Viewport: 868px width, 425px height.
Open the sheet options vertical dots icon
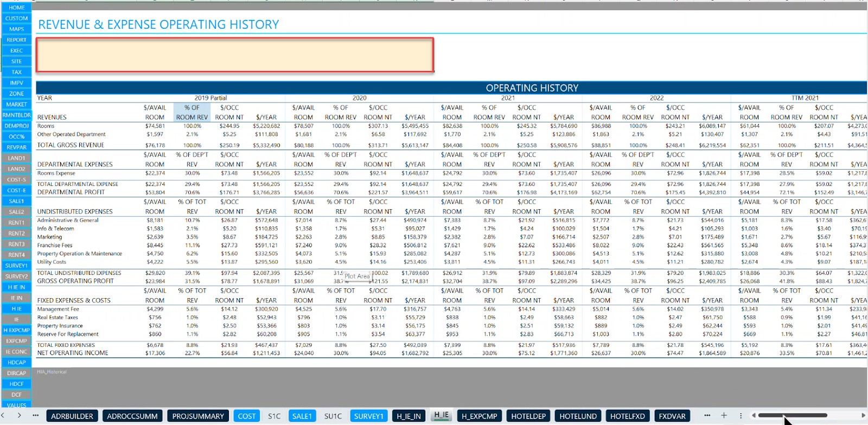[741, 416]
